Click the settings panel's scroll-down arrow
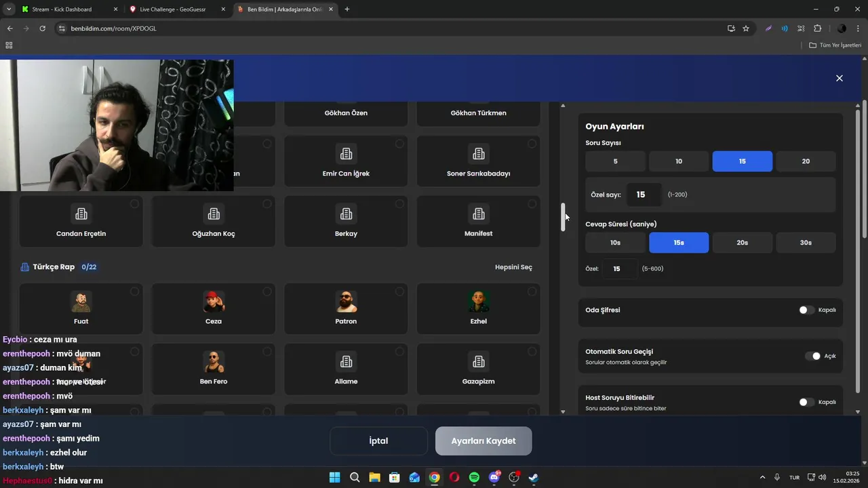The width and height of the screenshot is (868, 488). click(x=858, y=411)
